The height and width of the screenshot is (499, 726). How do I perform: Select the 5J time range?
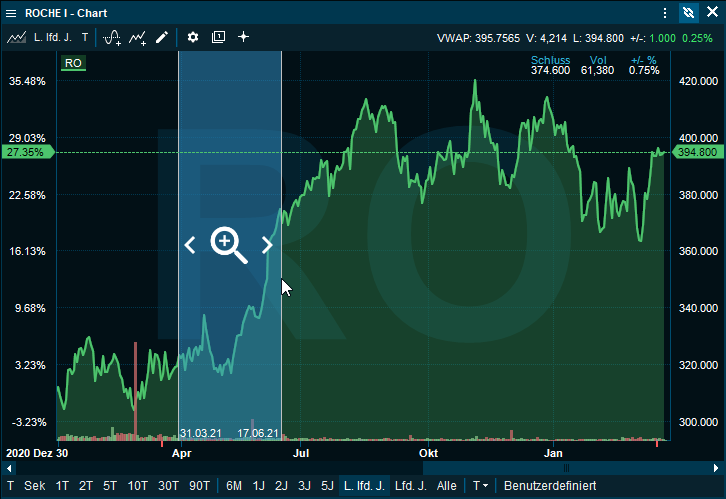click(x=325, y=486)
